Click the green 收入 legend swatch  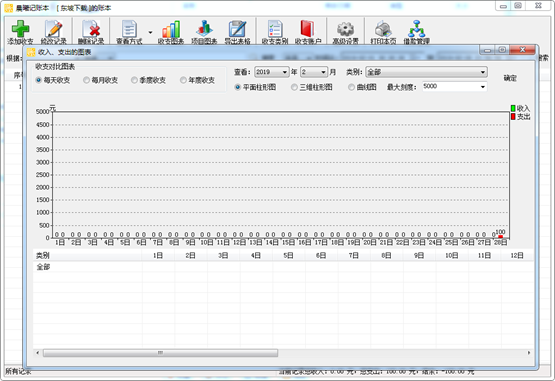point(513,108)
